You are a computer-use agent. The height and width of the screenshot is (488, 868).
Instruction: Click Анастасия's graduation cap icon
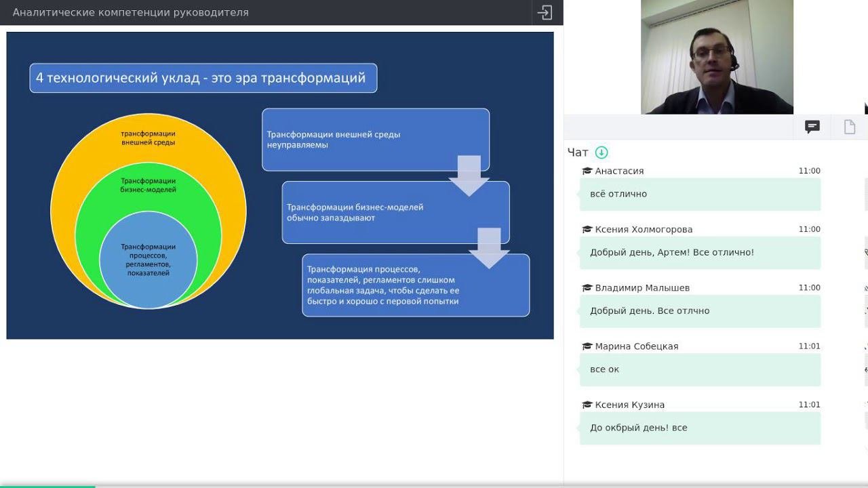coord(587,171)
